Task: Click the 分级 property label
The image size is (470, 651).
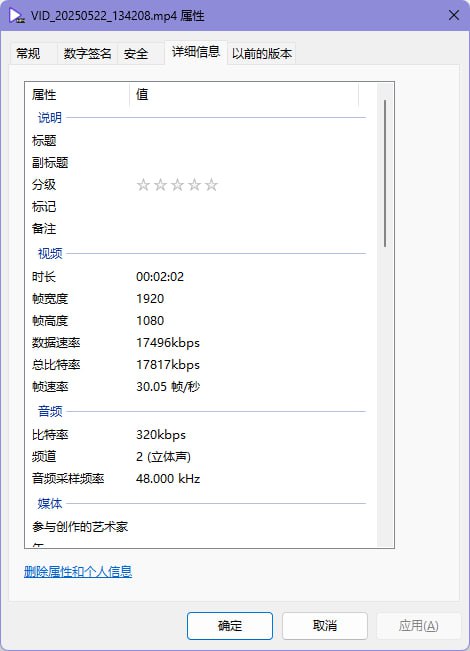Action: point(44,185)
